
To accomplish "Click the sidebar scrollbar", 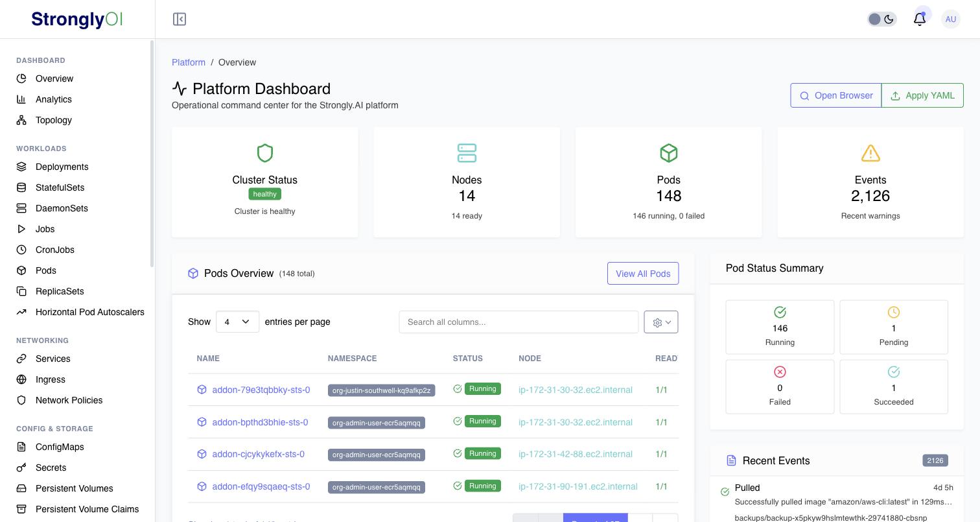I will click(152, 154).
